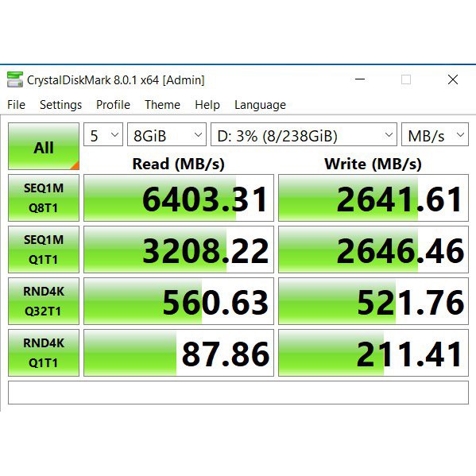Click the SEQ1M Q8T1 write result 2641.61
Viewport: 476px width, 476px height.
coord(373,198)
